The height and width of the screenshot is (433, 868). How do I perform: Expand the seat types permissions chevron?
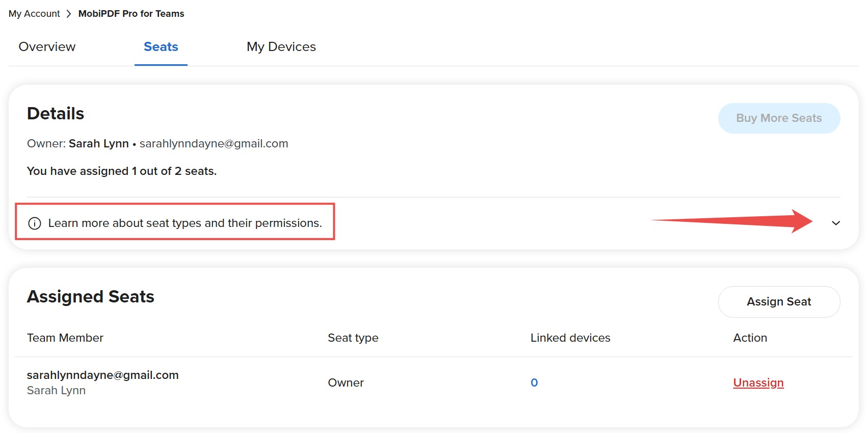click(x=836, y=223)
